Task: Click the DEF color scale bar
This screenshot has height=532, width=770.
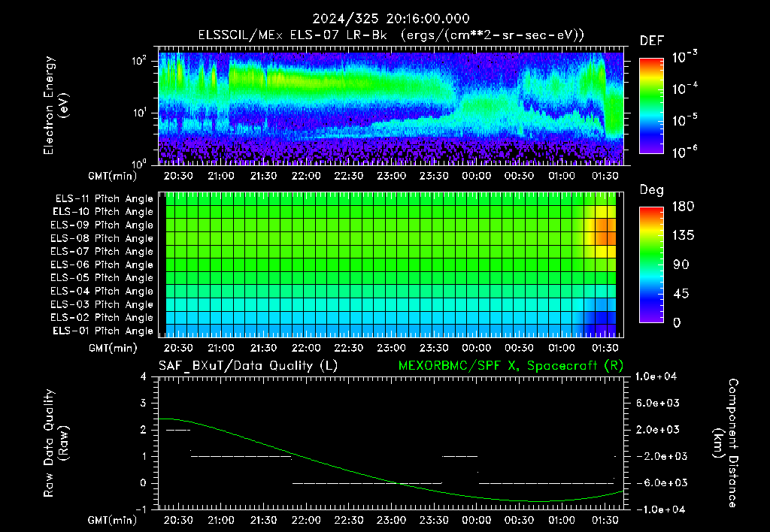Action: tap(651, 105)
